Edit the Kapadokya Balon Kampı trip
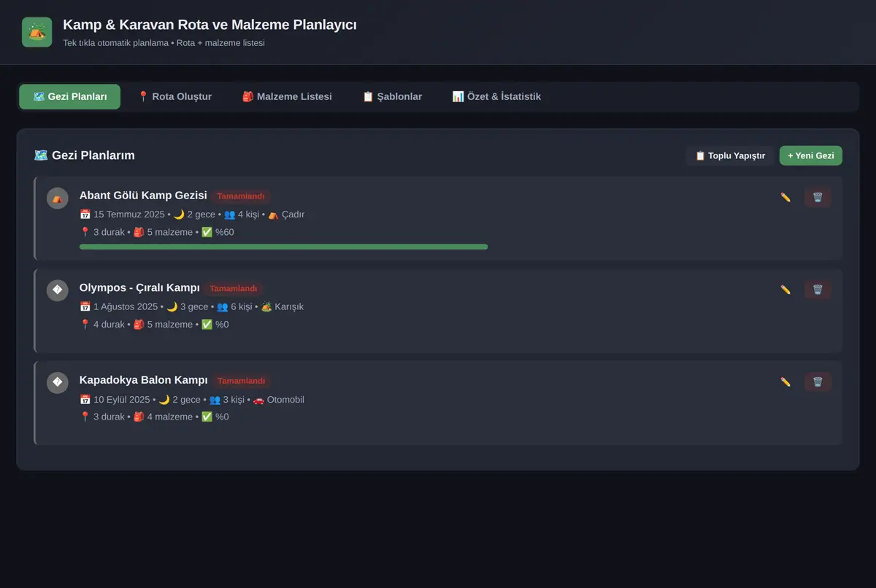 tap(785, 382)
